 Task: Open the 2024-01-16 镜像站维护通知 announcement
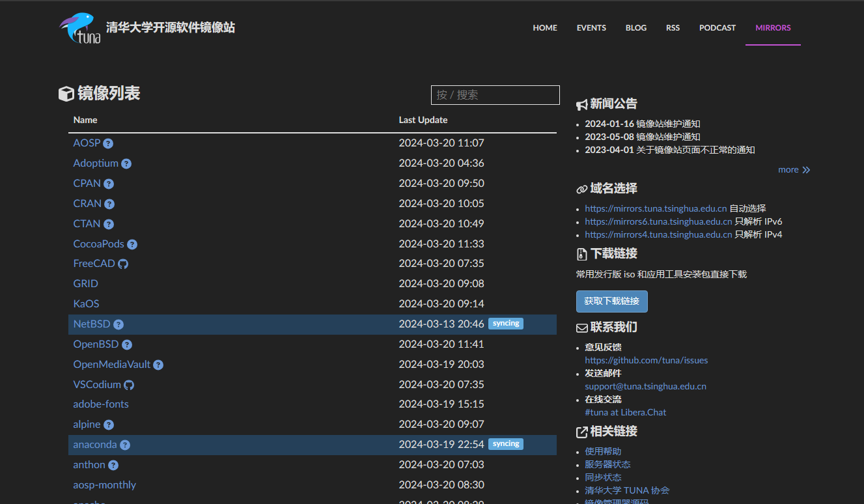tap(642, 124)
